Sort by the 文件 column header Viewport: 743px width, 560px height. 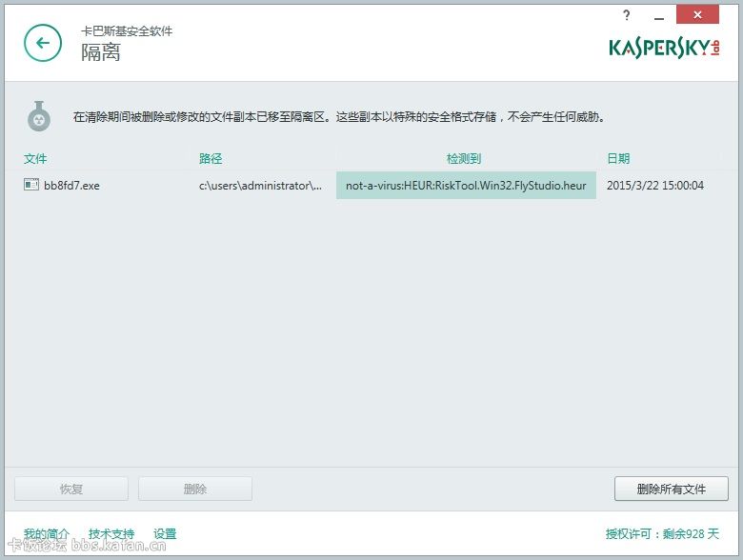(x=35, y=159)
